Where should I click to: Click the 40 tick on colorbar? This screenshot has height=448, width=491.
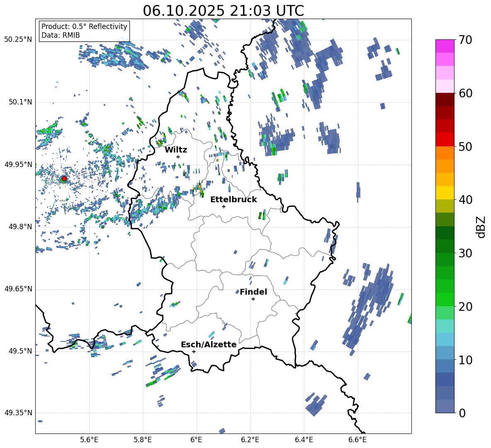click(465, 200)
